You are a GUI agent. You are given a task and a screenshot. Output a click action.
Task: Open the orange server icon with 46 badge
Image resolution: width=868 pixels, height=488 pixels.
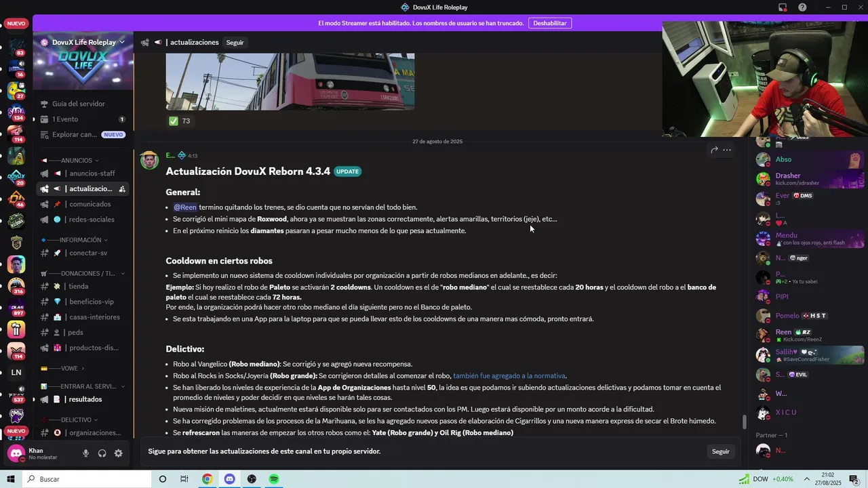pyautogui.click(x=16, y=199)
